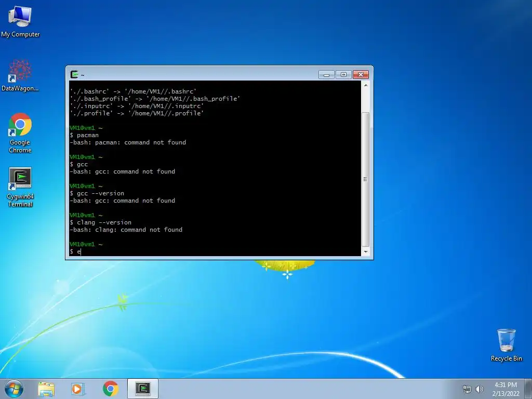Select the Cygwin64 Terminal desktop shortcut
The width and height of the screenshot is (532, 399).
(x=20, y=187)
